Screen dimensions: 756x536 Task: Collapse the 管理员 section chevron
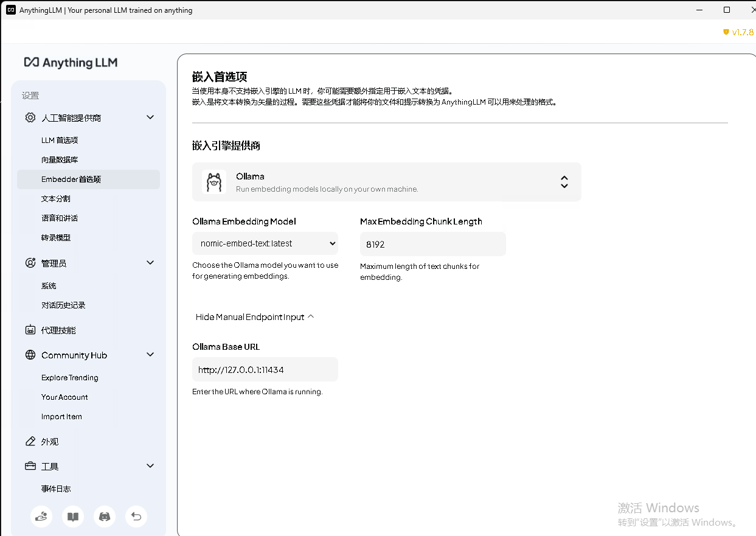tap(150, 263)
